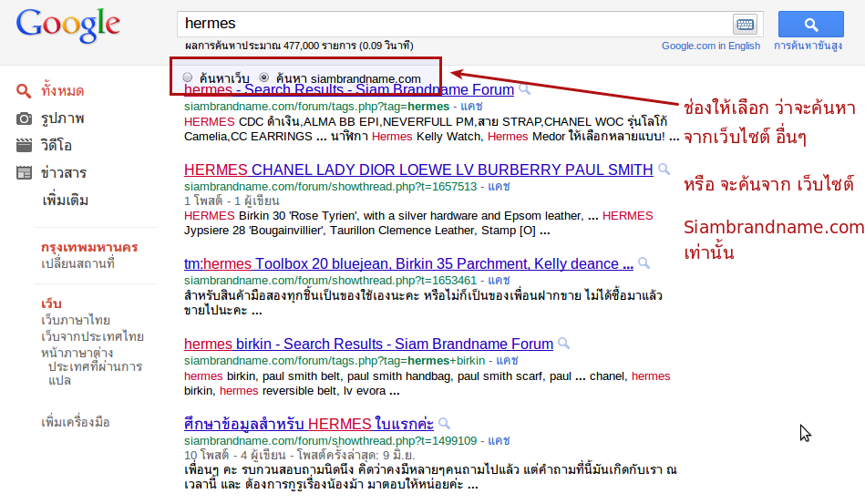This screenshot has height=504, width=865.
Task: Click preview magnifier beside first Siam Brandname Forum result
Action: [525, 89]
